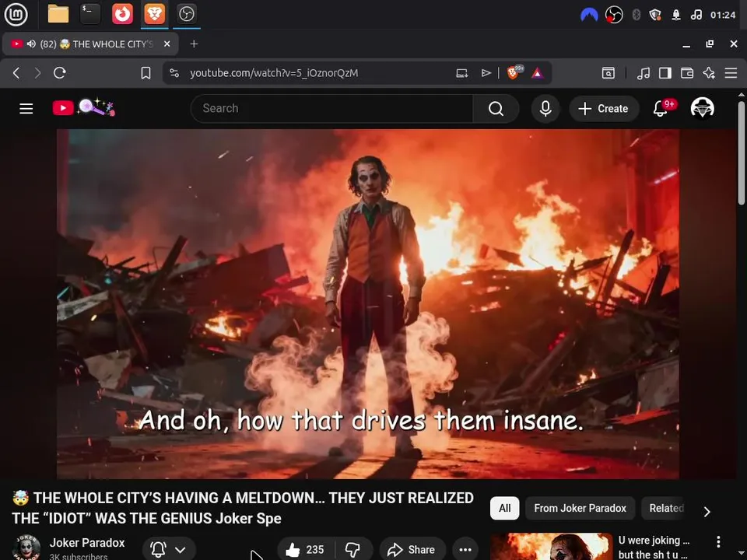The image size is (747, 560).
Task: Open the Files folder launcher in the panel
Action: click(x=58, y=14)
